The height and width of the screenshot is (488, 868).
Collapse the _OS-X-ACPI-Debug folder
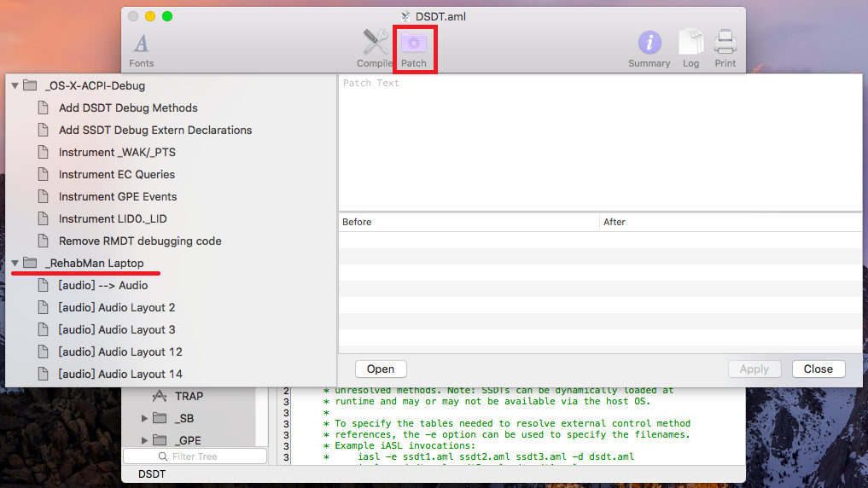15,86
